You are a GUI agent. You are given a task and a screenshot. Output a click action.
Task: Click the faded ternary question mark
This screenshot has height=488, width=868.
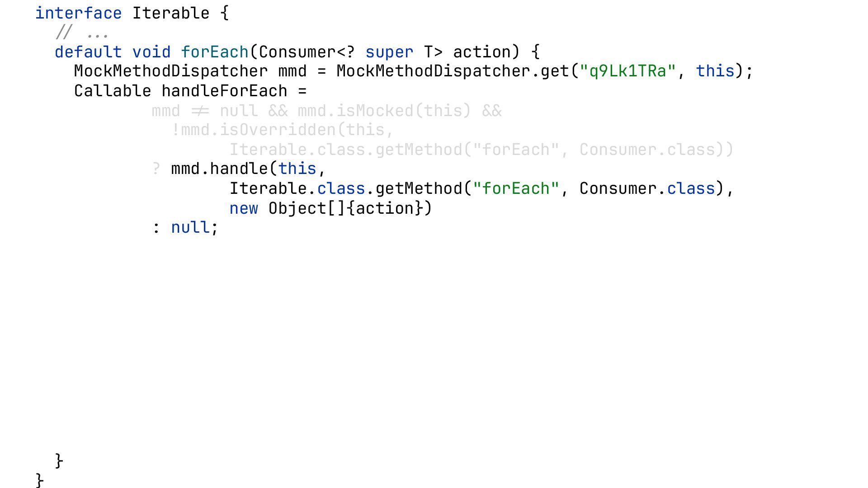156,169
